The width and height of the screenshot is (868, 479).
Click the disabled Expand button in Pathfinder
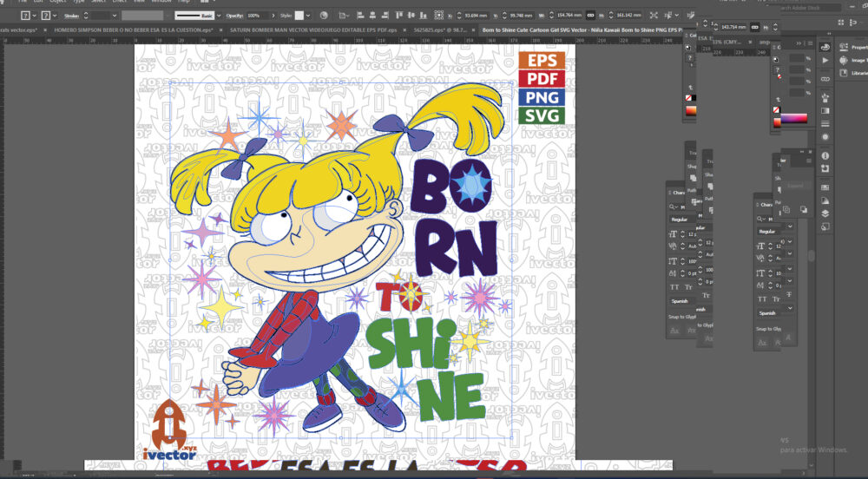pos(795,186)
